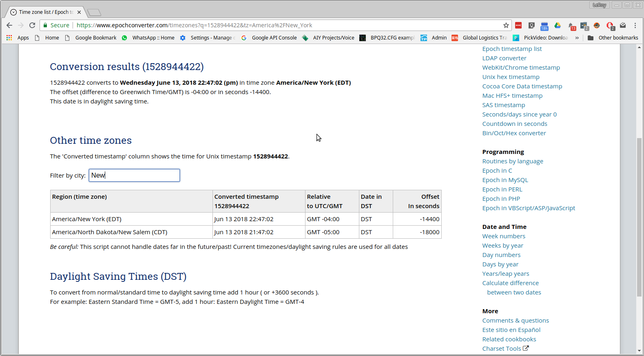Open the red ad-blocker hand extension
Viewport: 644px width, 356px height.
coord(610,26)
